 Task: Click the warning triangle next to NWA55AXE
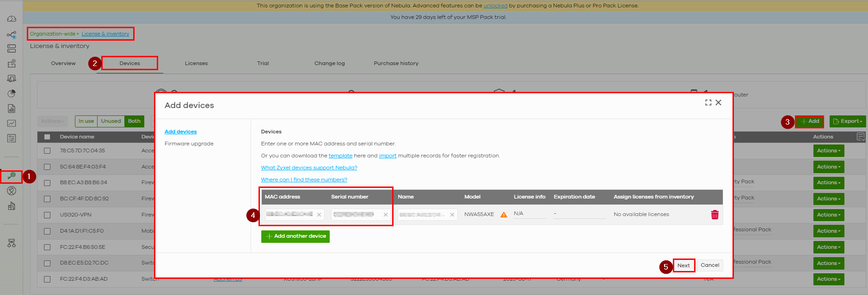pos(504,215)
